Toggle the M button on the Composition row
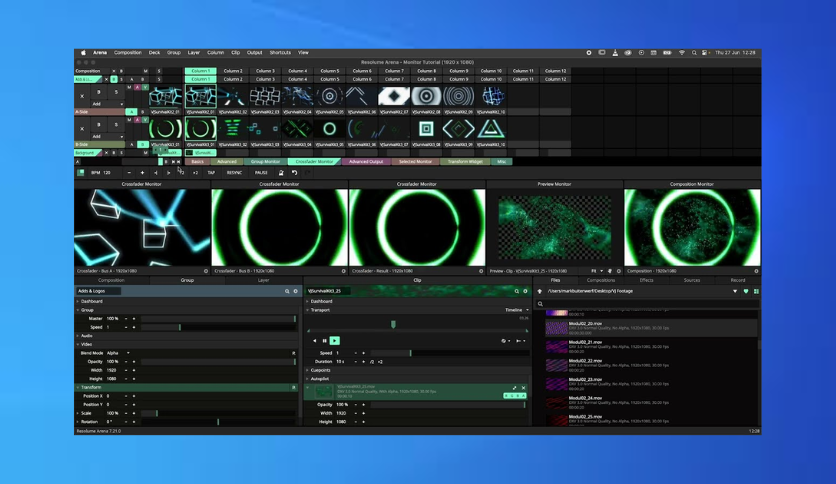 coord(145,71)
